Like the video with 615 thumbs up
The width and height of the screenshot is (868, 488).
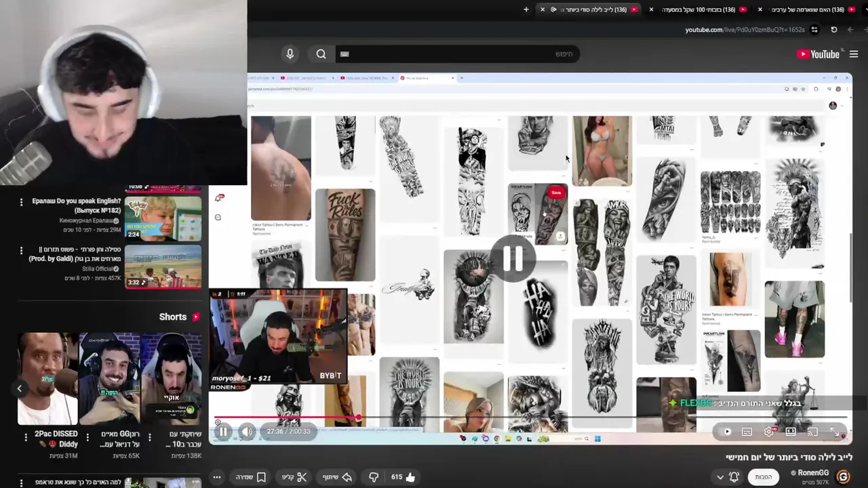click(x=402, y=477)
